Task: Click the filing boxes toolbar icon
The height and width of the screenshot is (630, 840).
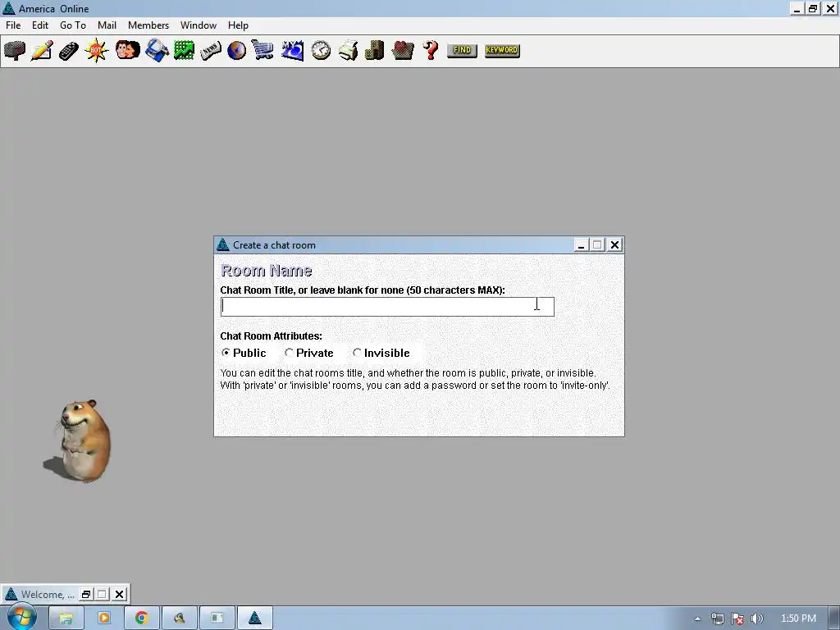Action: pos(375,51)
